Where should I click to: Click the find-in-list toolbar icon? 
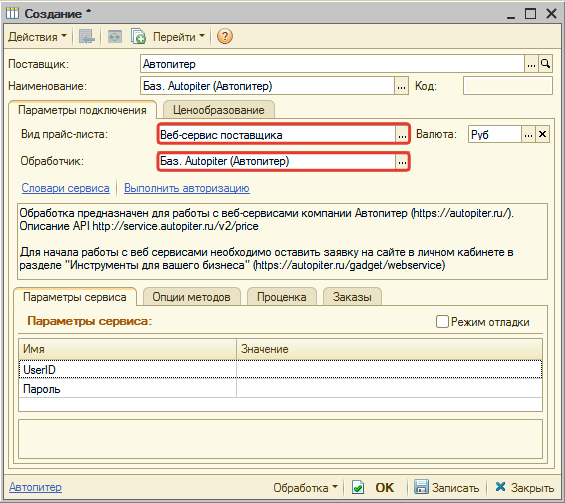86,37
